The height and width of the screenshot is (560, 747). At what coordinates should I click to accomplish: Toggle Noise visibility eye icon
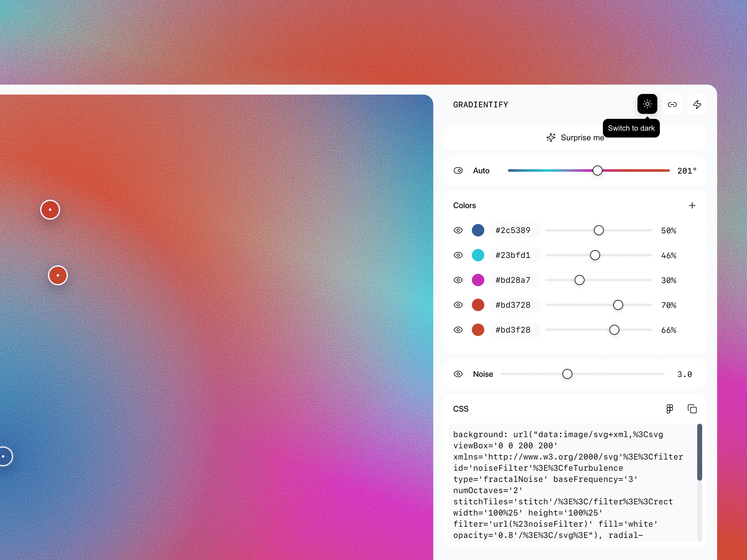[x=458, y=374]
